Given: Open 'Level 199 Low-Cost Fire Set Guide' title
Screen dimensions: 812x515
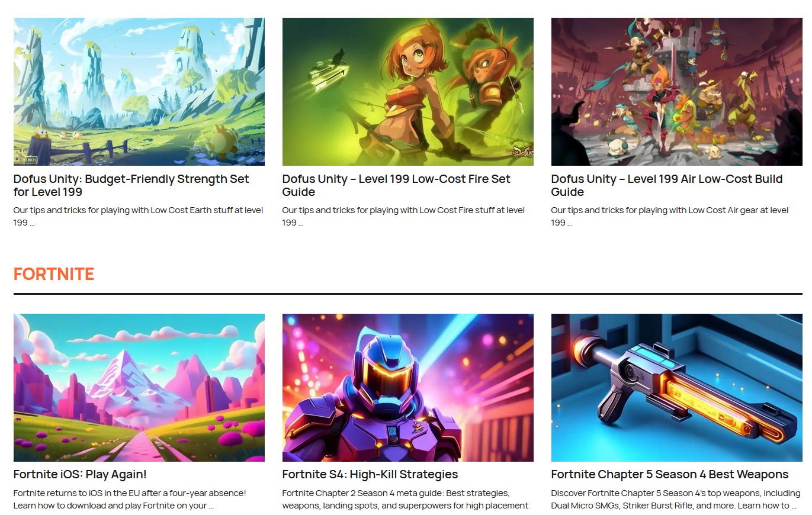Looking at the screenshot, I should tap(396, 185).
